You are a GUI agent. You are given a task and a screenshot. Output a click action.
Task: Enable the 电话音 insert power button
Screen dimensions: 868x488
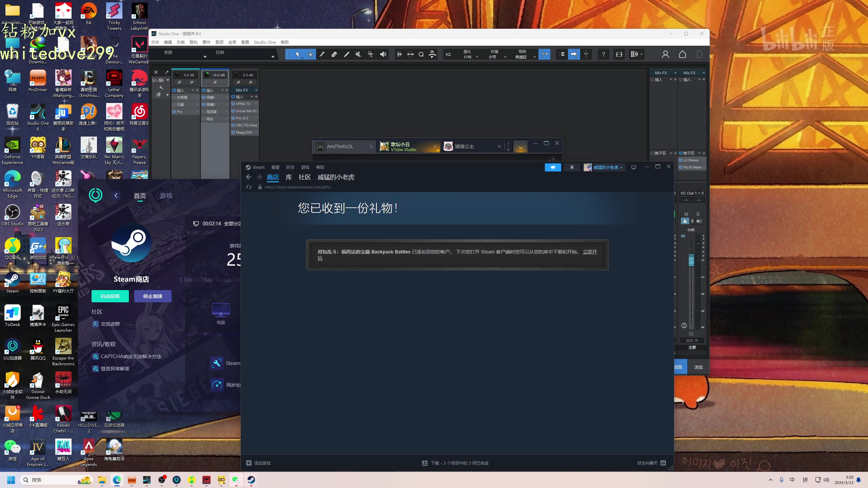(204, 111)
